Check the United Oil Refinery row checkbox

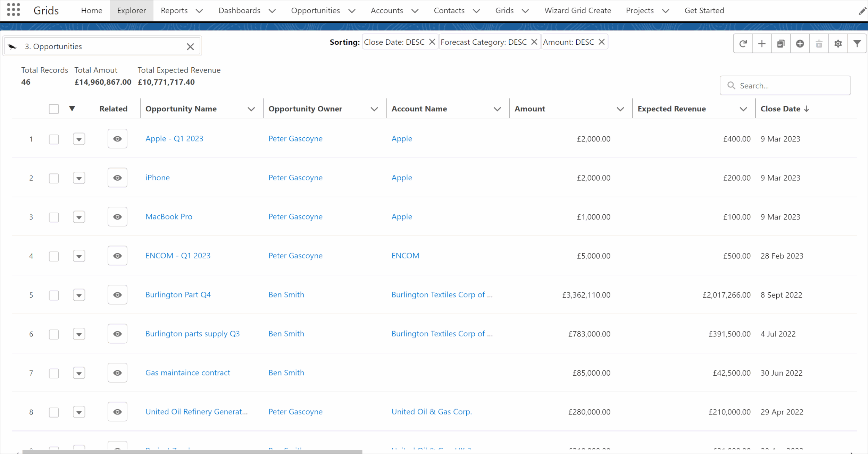tap(54, 412)
